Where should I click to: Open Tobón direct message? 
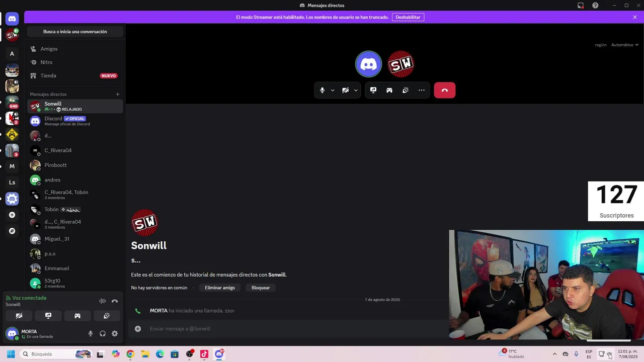pyautogui.click(x=75, y=210)
